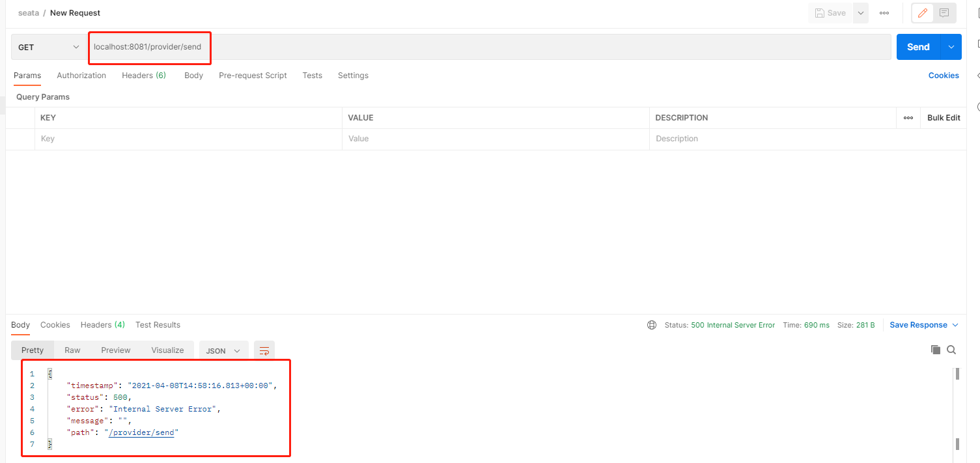
Task: Select the response Body tab
Action: point(21,325)
